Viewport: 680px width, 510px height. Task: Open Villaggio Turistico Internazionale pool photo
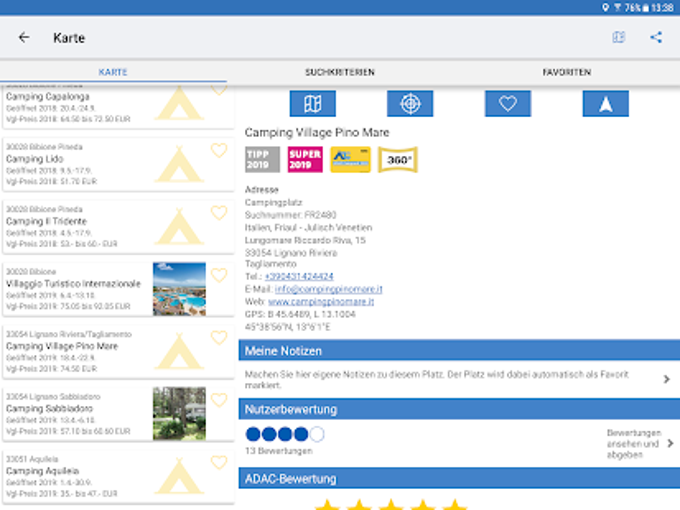pyautogui.click(x=179, y=289)
